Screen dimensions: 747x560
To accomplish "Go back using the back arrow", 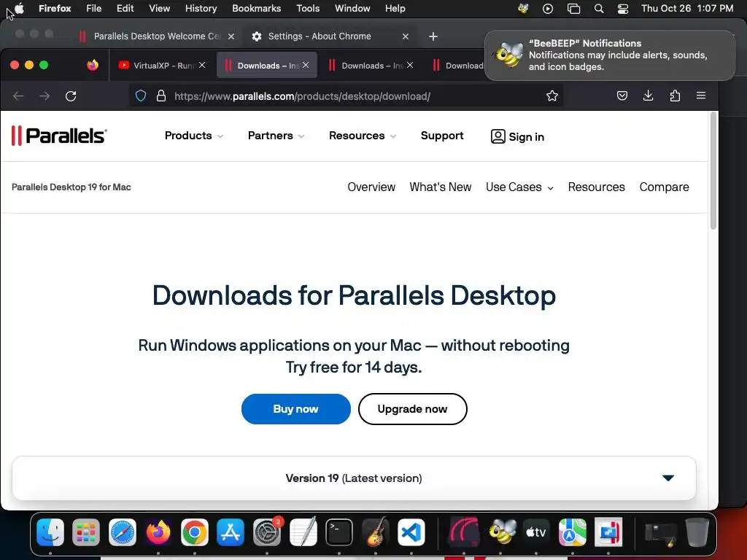I will click(18, 96).
